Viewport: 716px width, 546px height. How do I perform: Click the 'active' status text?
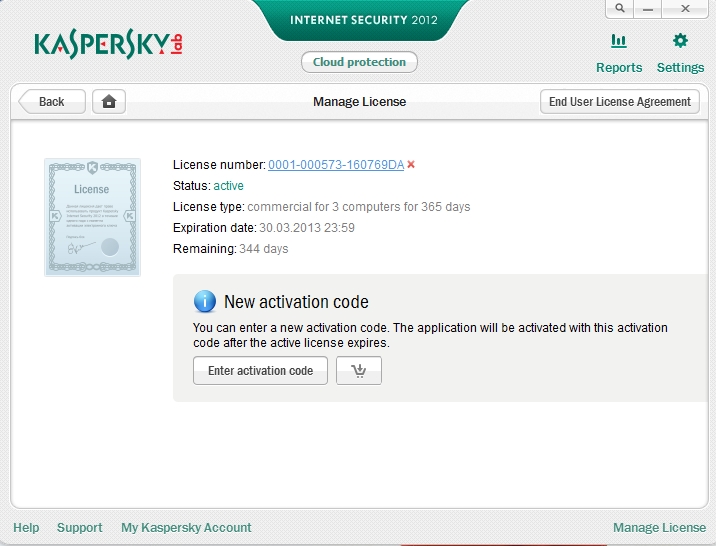click(228, 186)
